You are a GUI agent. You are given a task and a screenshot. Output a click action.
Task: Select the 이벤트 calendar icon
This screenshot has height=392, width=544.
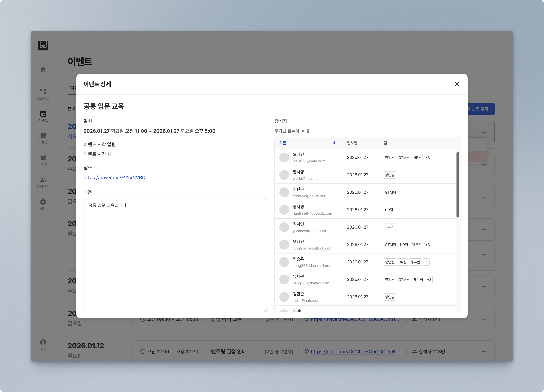(x=43, y=114)
